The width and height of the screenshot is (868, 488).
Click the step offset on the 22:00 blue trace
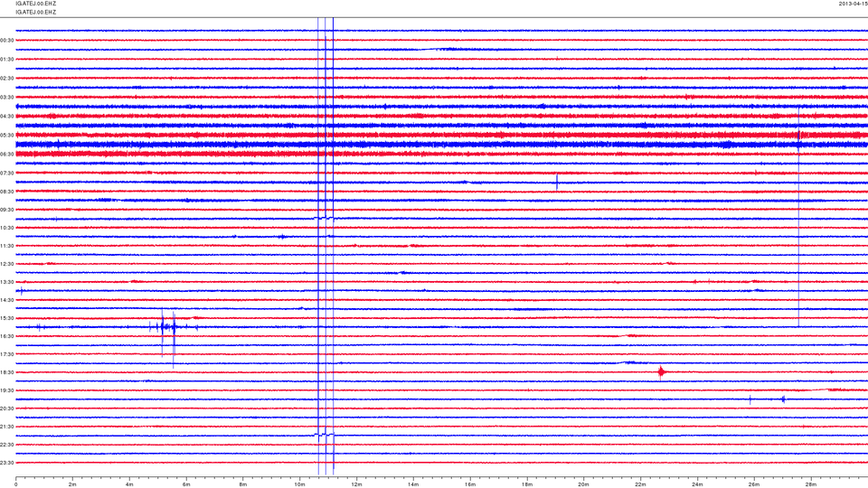coord(325,435)
